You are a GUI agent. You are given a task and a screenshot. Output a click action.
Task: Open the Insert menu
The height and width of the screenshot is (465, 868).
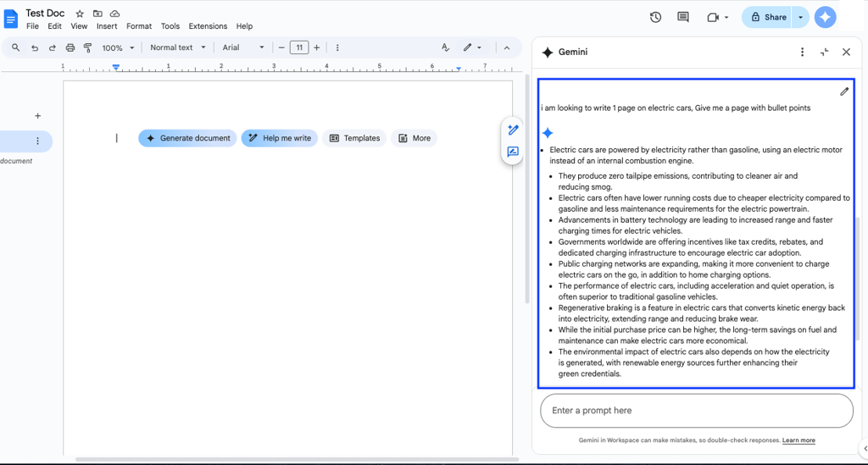coord(107,26)
